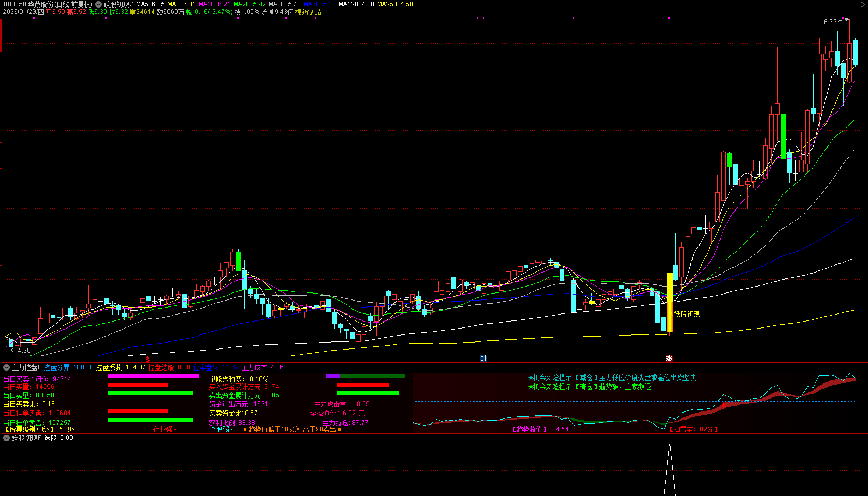The height and width of the screenshot is (496, 868).
Task: Click the 妖股初现F indicator name
Action: [26, 438]
